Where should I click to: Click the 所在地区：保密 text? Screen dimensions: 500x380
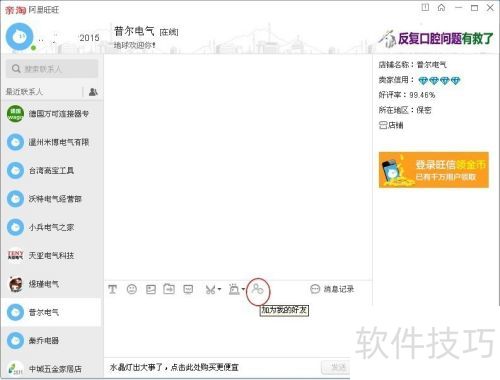[405, 110]
